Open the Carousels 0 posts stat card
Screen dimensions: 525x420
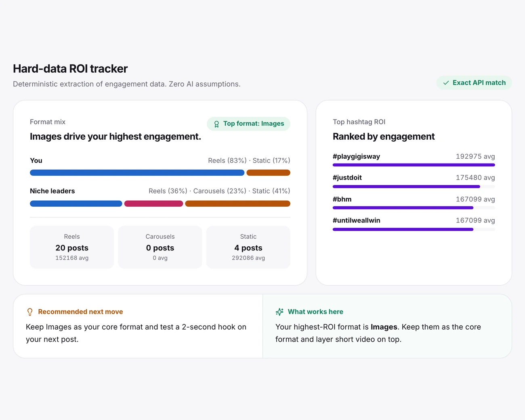(160, 247)
